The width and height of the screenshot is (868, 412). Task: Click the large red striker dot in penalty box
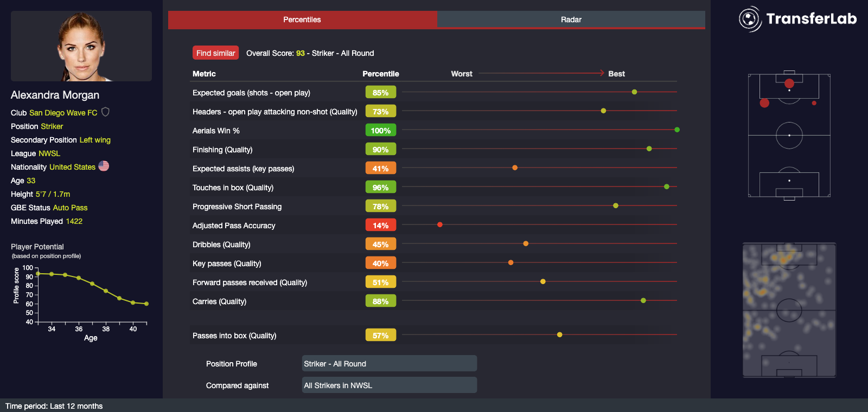click(789, 83)
